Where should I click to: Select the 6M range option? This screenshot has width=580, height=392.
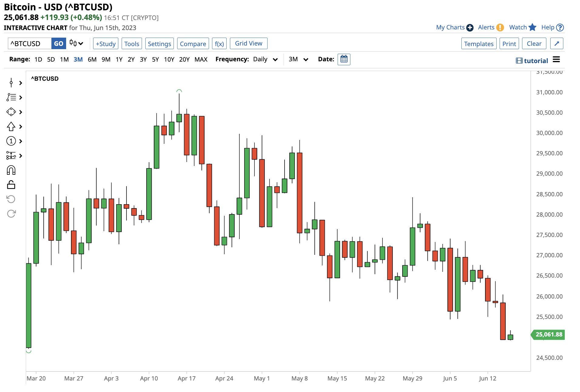pyautogui.click(x=92, y=59)
